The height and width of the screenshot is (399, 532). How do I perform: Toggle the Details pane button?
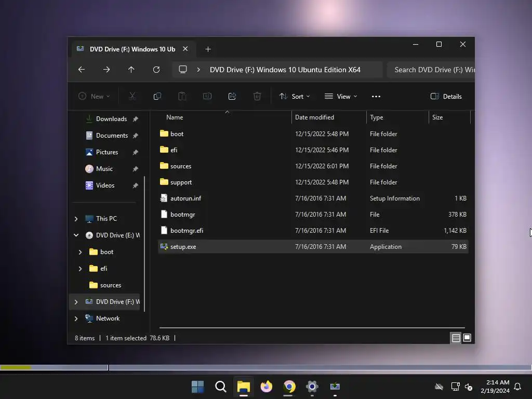coord(446,96)
